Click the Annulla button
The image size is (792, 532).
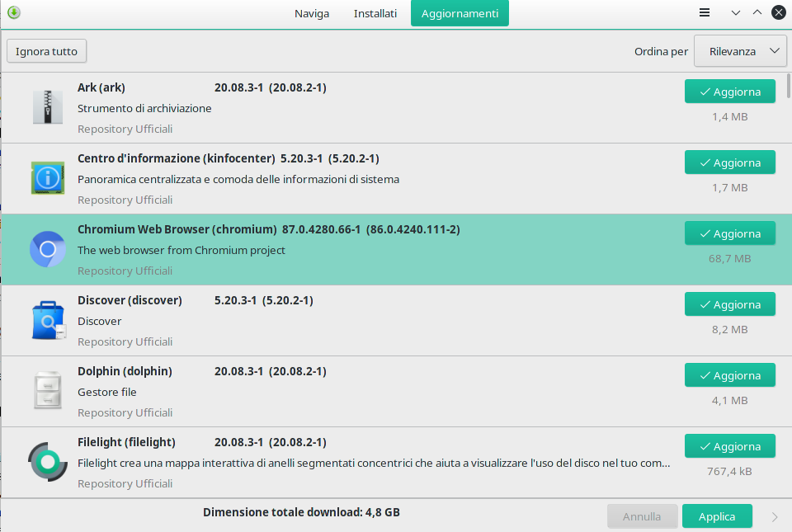642,516
